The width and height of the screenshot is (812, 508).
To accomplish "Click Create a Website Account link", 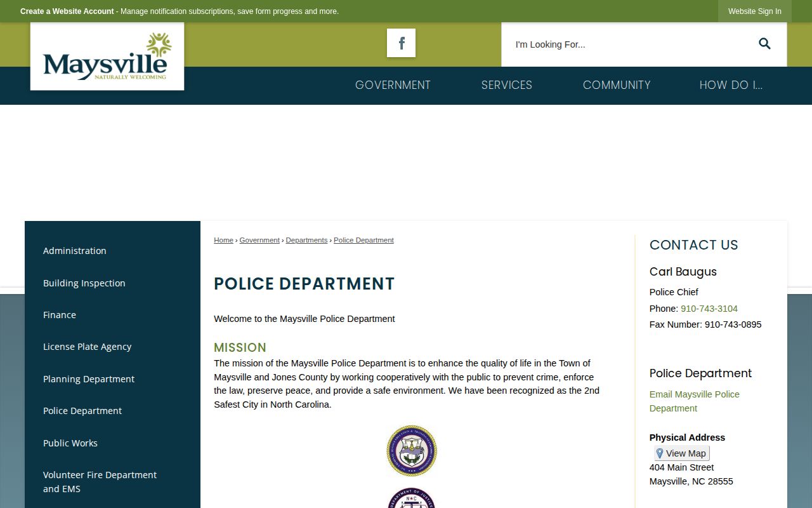I will click(x=67, y=11).
